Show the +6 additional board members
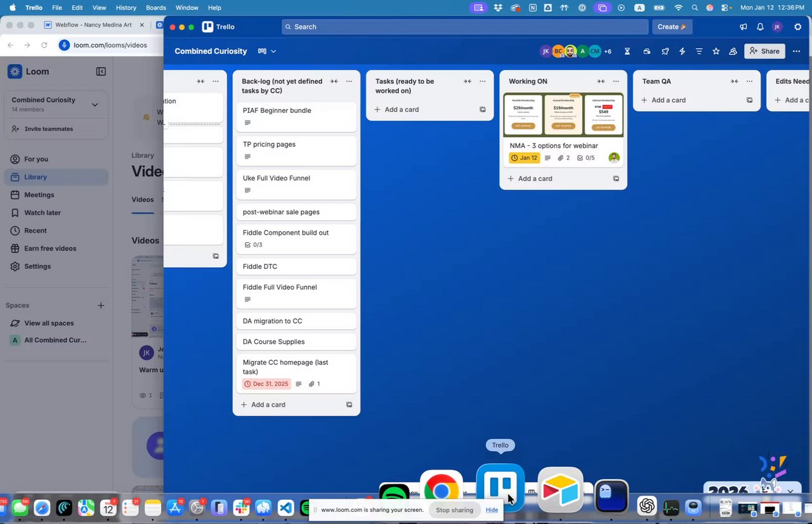The width and height of the screenshot is (812, 524). point(607,51)
